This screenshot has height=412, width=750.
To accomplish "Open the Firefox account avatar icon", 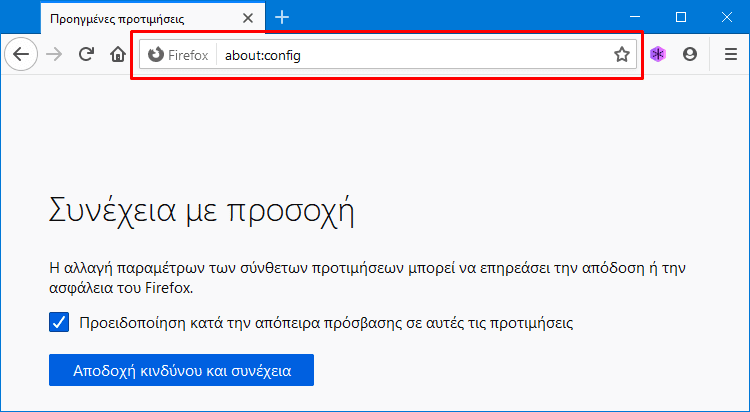I will click(x=689, y=55).
